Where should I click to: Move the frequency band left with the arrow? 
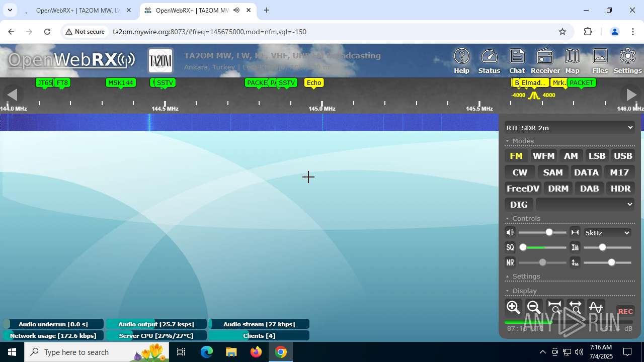coord(12,95)
